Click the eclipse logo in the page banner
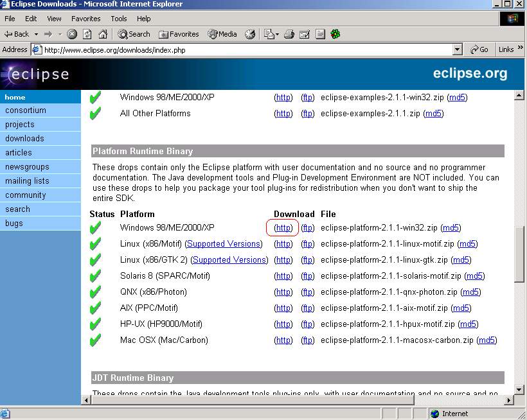 [35, 74]
